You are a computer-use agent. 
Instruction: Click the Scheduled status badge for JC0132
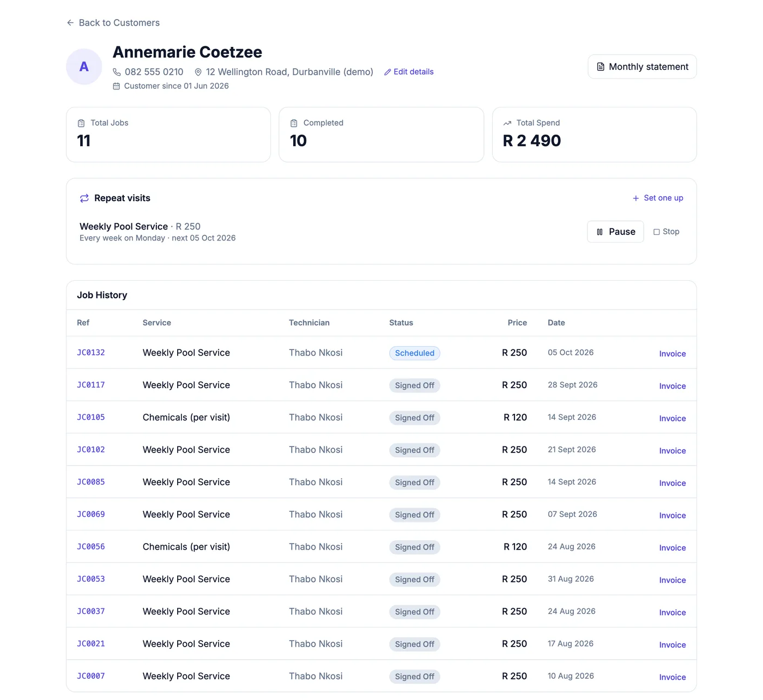click(x=415, y=353)
